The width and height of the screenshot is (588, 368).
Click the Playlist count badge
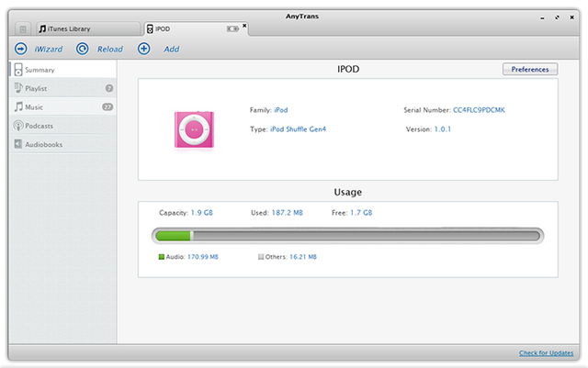(109, 88)
